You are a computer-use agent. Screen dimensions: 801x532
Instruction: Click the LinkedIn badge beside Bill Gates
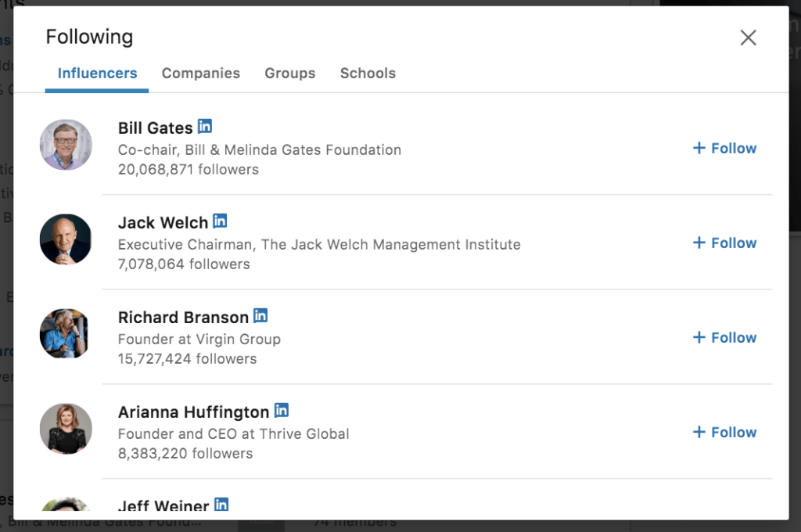204,126
